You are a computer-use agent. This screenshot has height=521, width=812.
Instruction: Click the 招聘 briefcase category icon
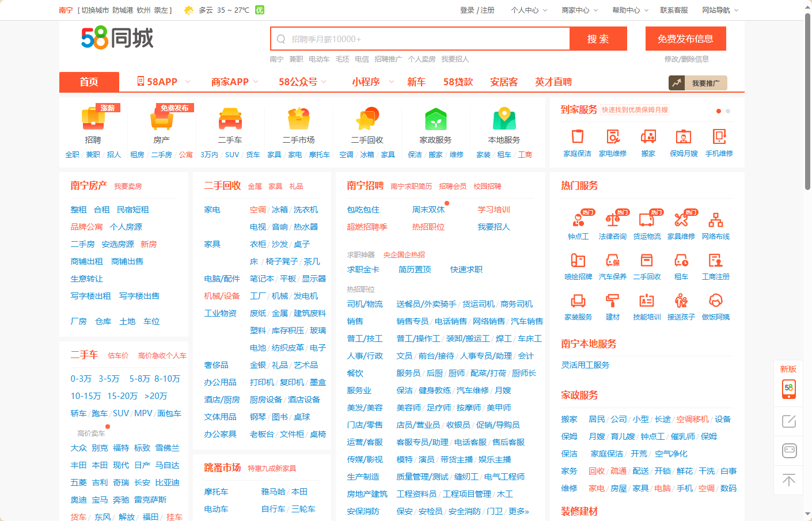(93, 119)
